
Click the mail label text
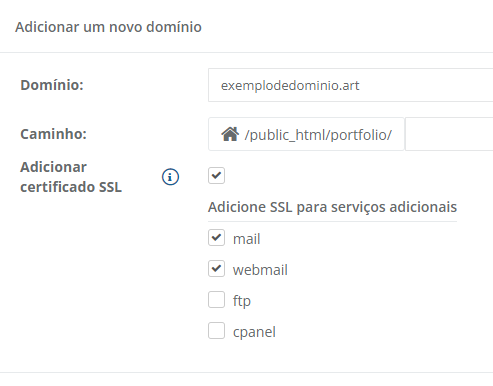pos(246,239)
